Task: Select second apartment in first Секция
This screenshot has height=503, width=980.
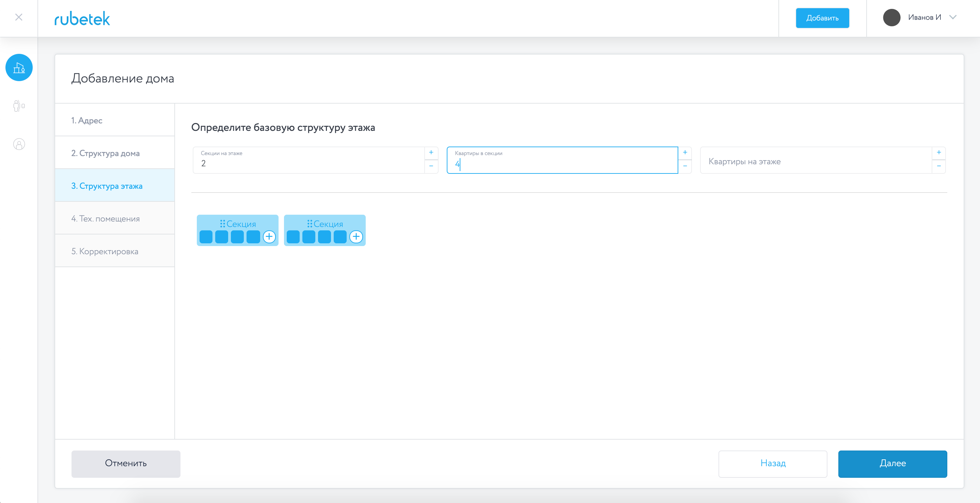Action: (x=221, y=237)
